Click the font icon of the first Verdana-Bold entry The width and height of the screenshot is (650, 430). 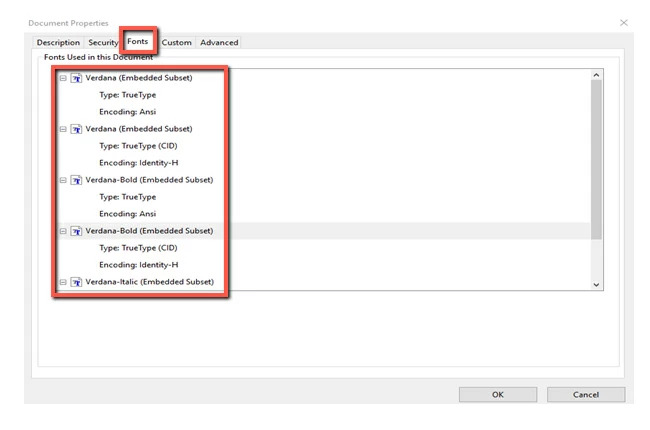76,180
